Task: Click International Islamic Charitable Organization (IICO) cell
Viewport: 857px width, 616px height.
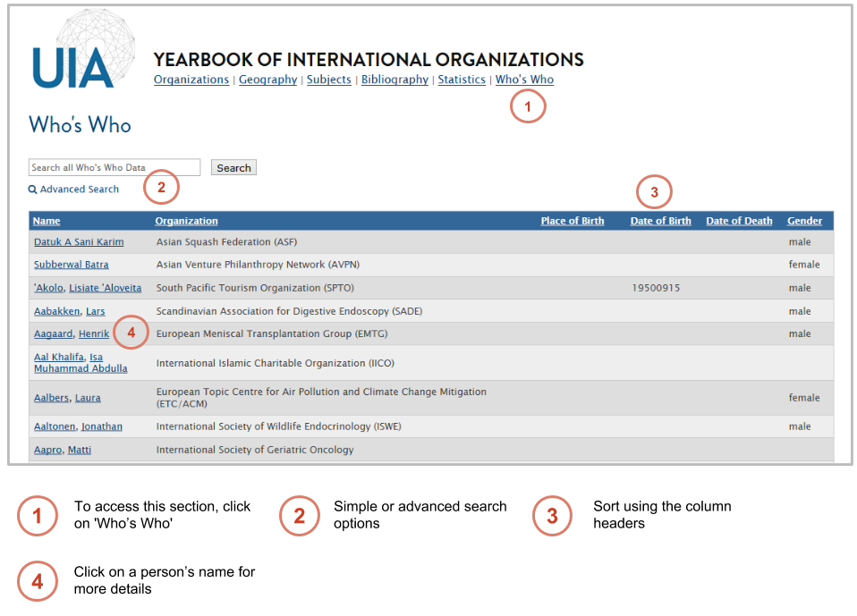Action: coord(276,363)
